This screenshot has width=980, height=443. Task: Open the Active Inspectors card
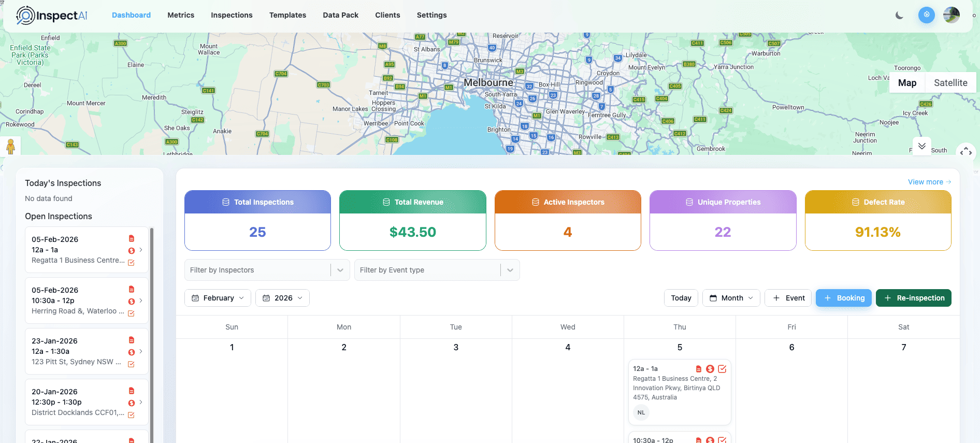coord(568,220)
